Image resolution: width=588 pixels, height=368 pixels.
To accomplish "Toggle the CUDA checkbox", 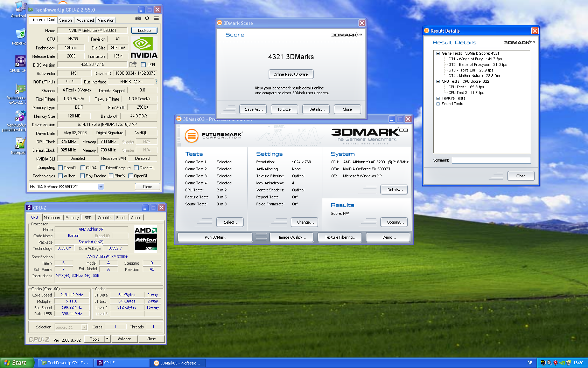I will (x=83, y=168).
